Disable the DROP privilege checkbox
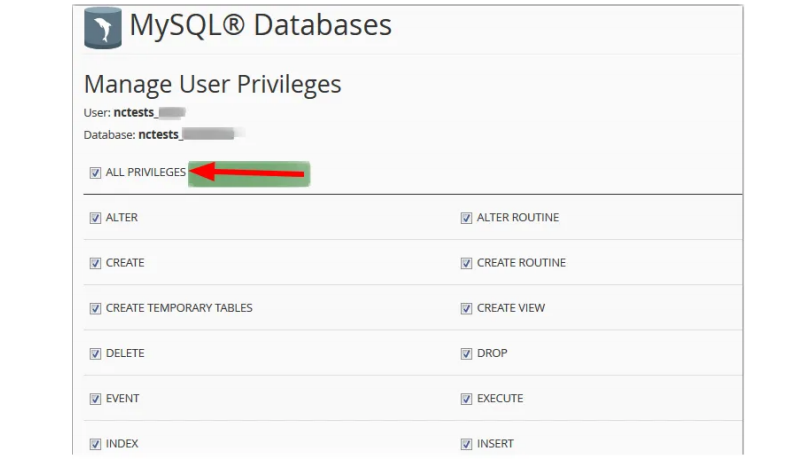 (466, 354)
